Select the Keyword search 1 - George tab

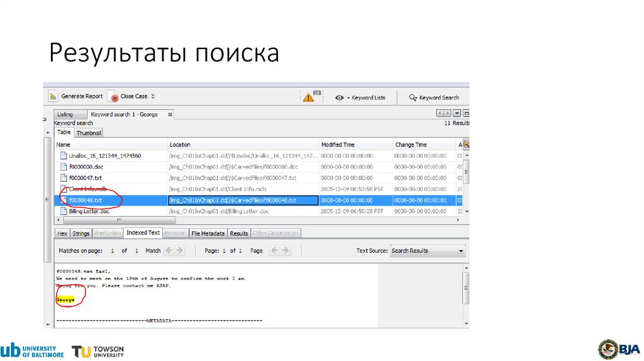click(x=124, y=114)
